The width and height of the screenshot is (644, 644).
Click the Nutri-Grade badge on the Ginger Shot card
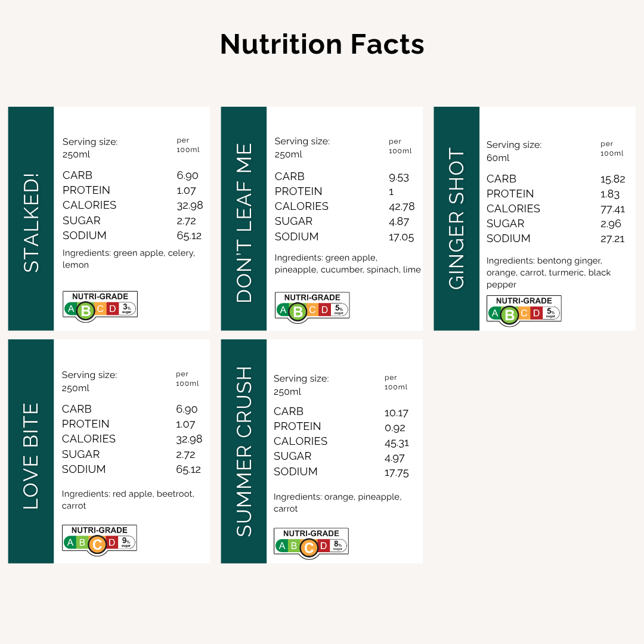(x=524, y=308)
